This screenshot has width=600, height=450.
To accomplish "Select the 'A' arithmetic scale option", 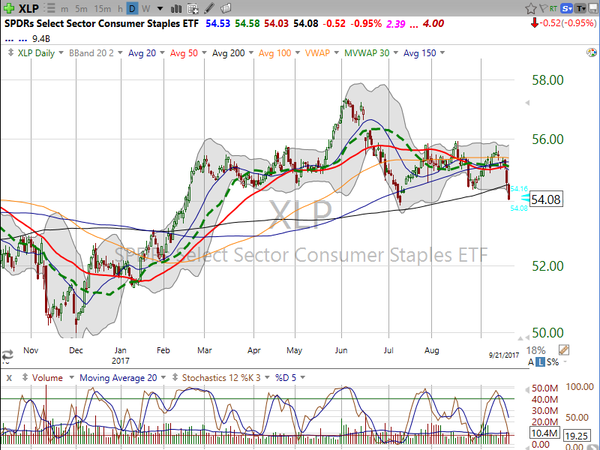I will point(531,362).
